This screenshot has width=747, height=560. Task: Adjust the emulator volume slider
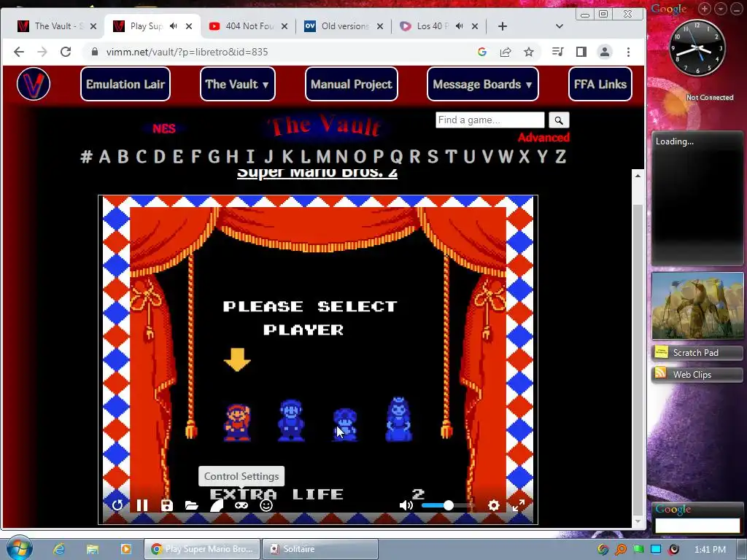pyautogui.click(x=448, y=505)
